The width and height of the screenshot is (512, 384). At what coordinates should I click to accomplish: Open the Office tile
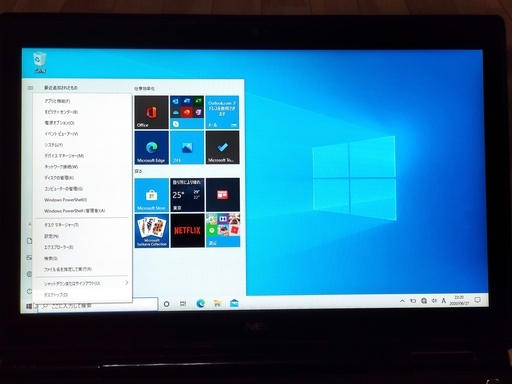click(151, 112)
